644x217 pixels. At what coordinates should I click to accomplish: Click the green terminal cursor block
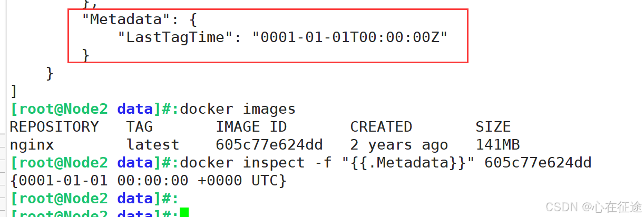coord(183,213)
